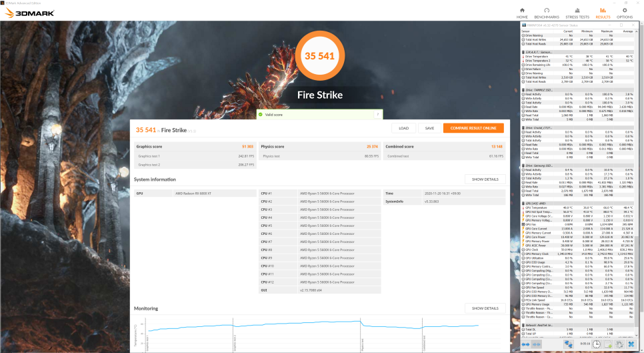Click the thermometer icon beside Drive Temperature 2
644x353 pixels.
point(523,61)
